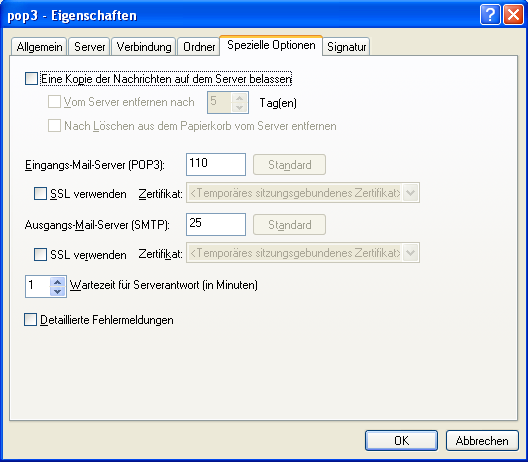Open the Verbindung tab

tap(144, 46)
